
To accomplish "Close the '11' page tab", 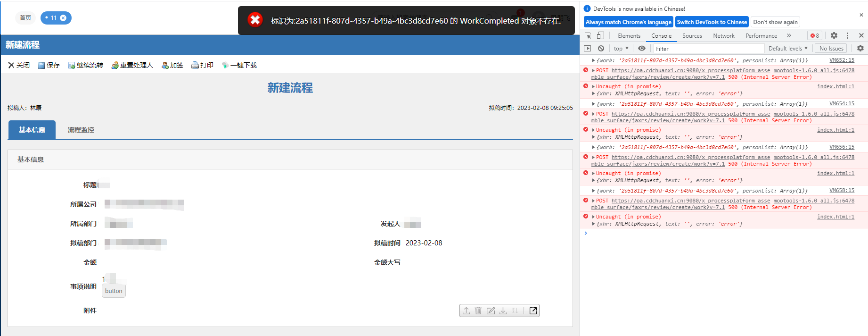I will click(63, 18).
